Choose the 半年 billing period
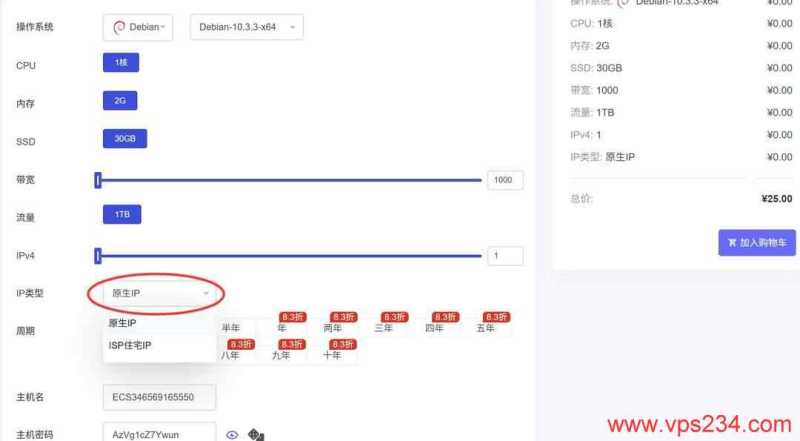Viewport: 800px width, 441px height. click(231, 328)
